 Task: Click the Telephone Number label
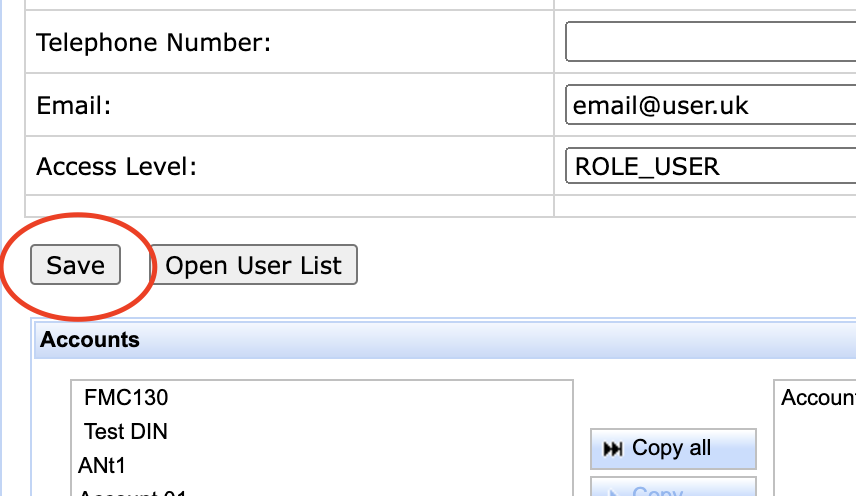[x=154, y=43]
